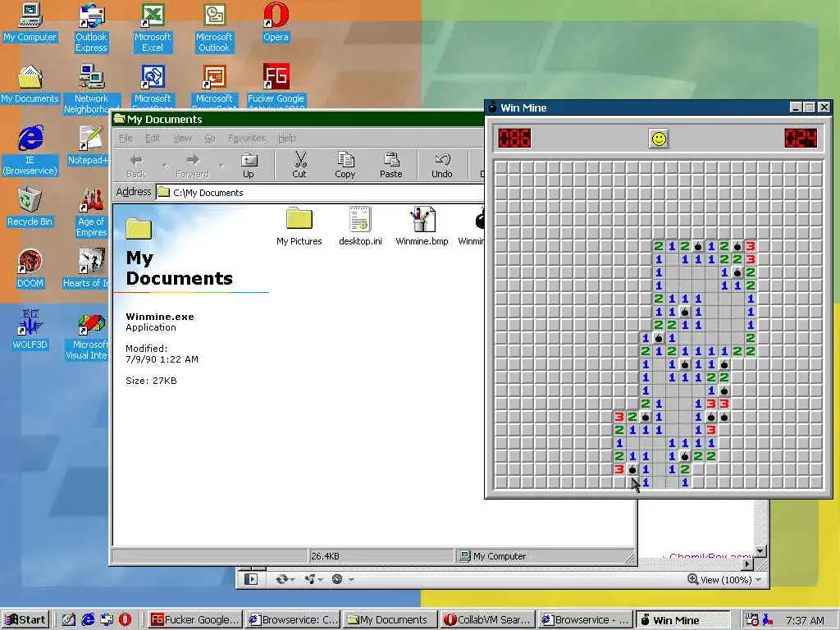The width and height of the screenshot is (840, 630).
Task: Open Edit menu in My Documents
Action: coord(153,138)
